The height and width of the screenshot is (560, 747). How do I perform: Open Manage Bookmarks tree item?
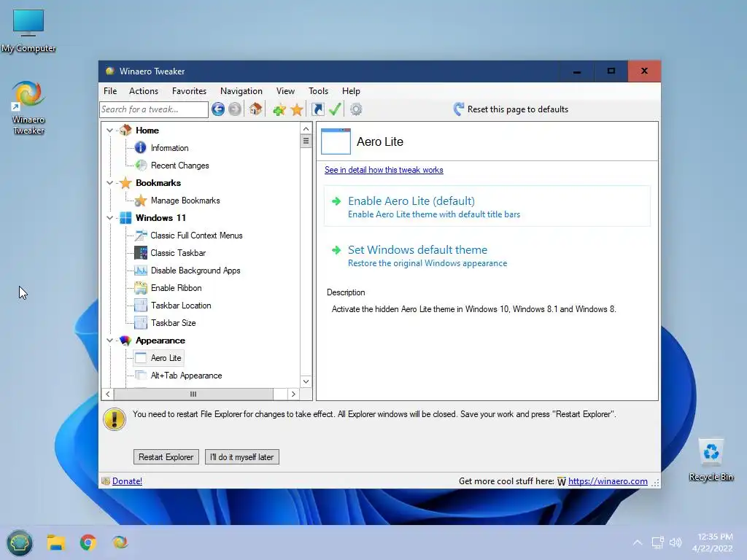tap(185, 201)
